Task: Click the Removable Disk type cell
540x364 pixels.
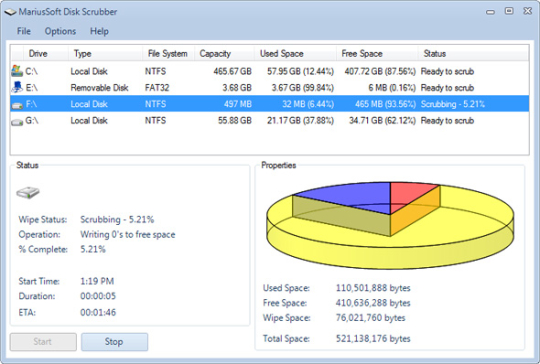Action: coord(99,88)
